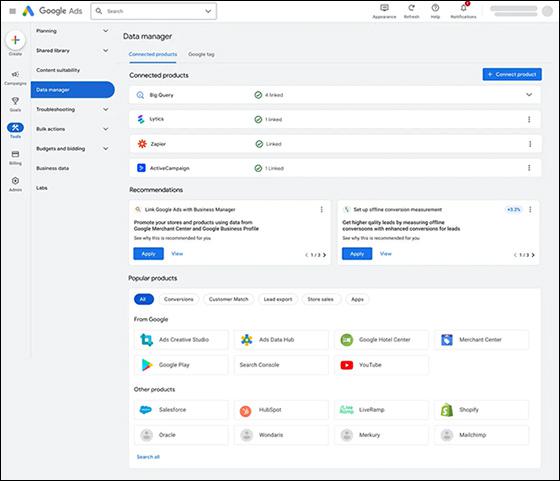The image size is (560, 481).
Task: Open the hamburger main menu
Action: 12,11
